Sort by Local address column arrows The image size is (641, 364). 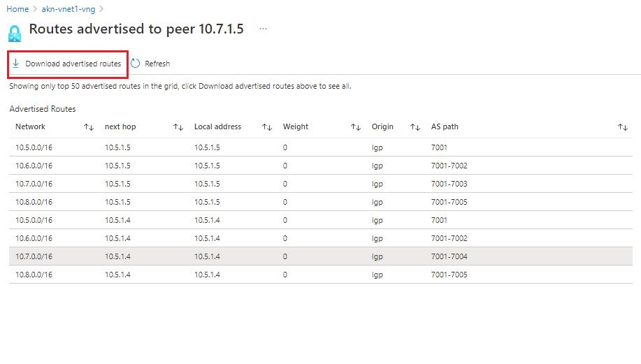[267, 127]
